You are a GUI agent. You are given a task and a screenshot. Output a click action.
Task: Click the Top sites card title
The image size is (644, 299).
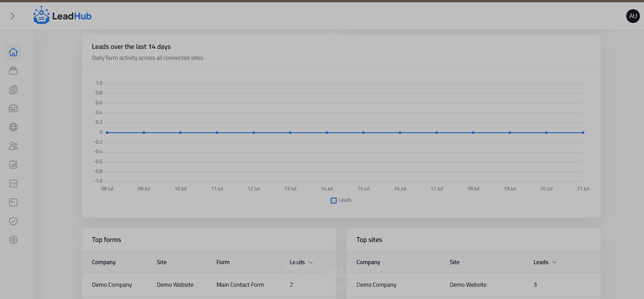click(369, 240)
